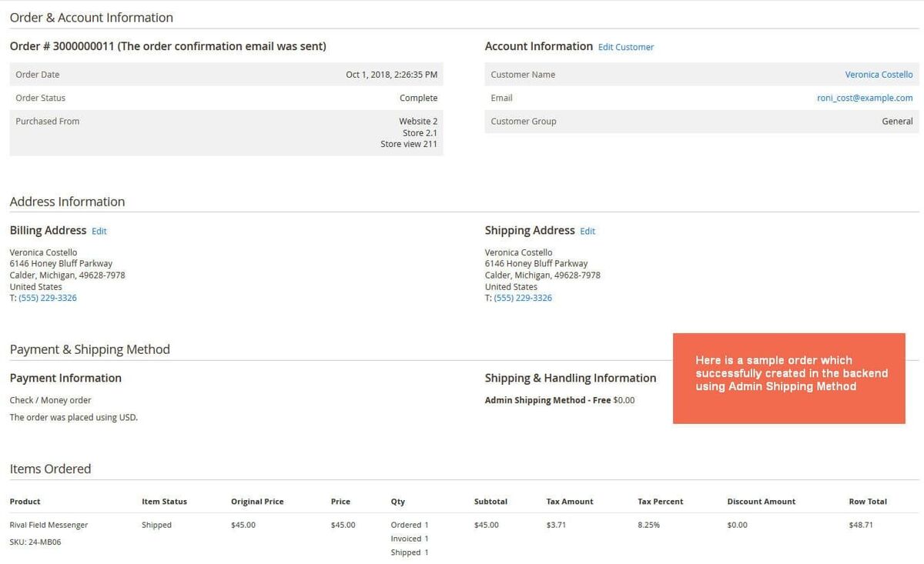924x564 pixels.
Task: Edit the Billing Address
Action: 99,230
